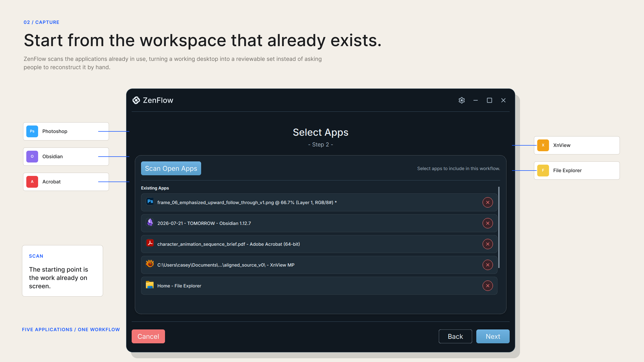Remove the Adobe Acrobat pdf entry

488,244
